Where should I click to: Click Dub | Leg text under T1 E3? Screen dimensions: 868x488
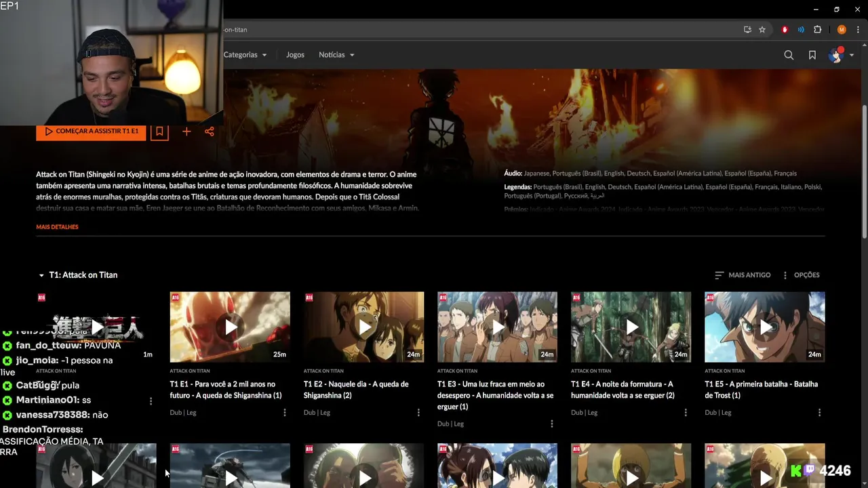point(450,424)
